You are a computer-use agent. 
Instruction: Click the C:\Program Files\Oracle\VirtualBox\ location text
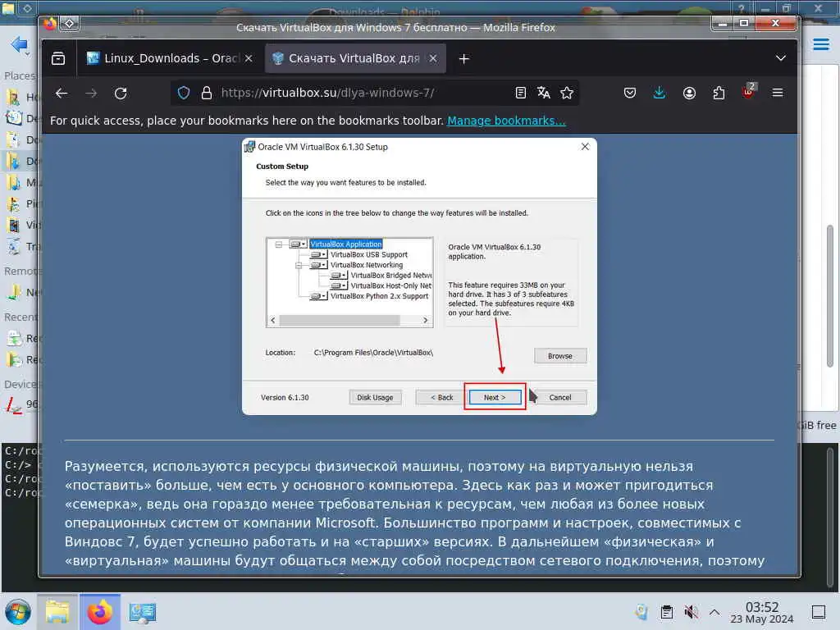[x=373, y=353]
